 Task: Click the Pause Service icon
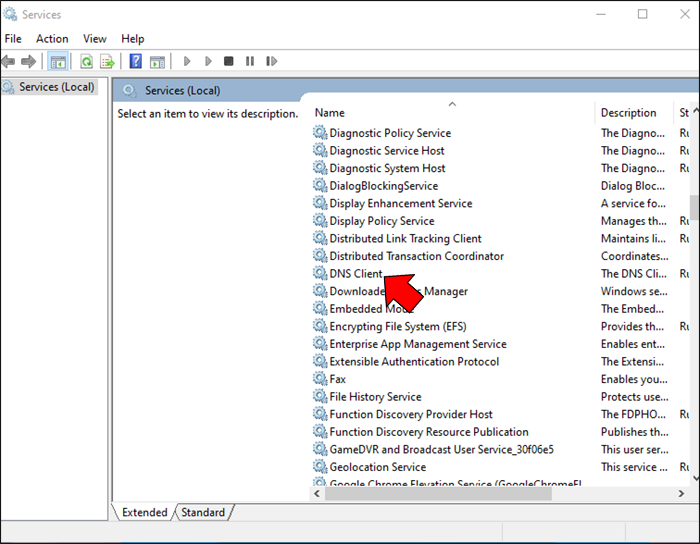tap(250, 61)
